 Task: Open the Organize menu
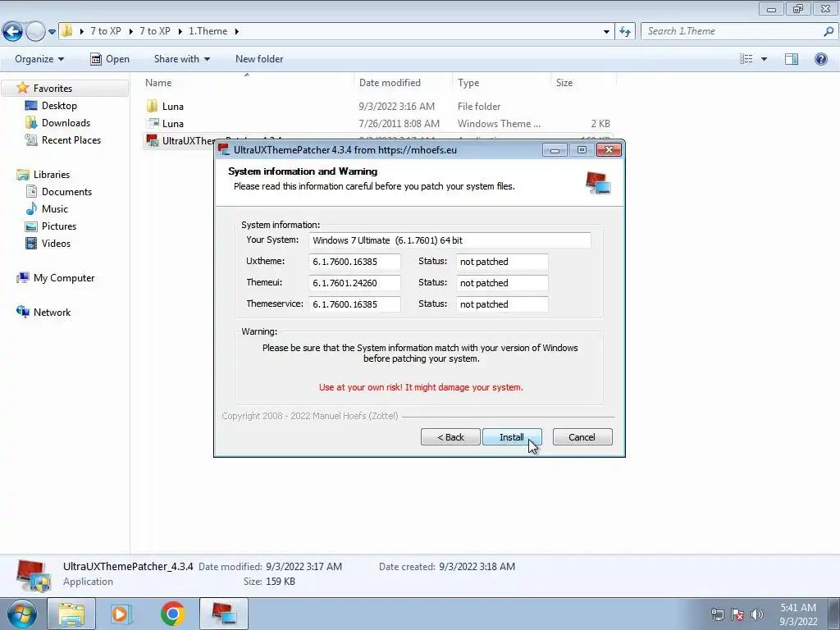(x=39, y=59)
